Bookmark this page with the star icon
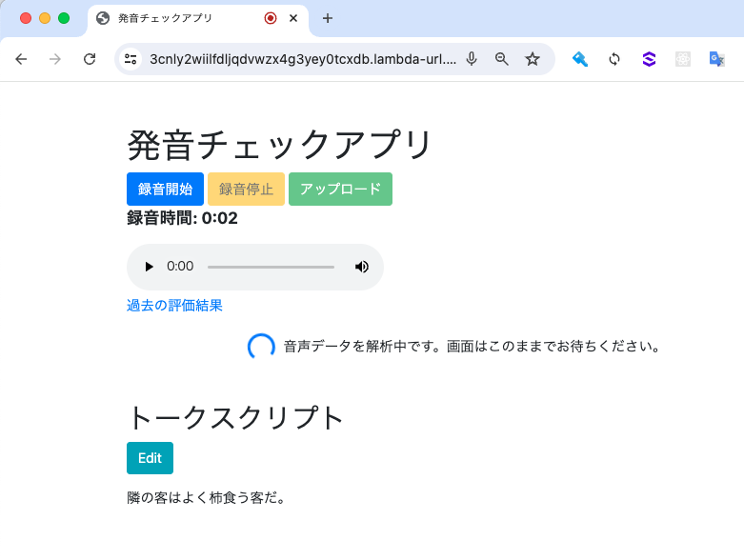The height and width of the screenshot is (560, 744). tap(533, 59)
